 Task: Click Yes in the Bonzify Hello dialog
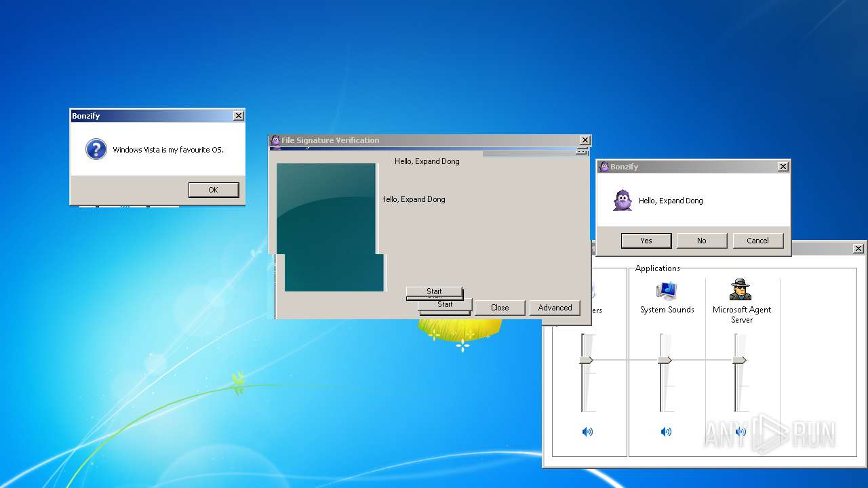point(646,241)
